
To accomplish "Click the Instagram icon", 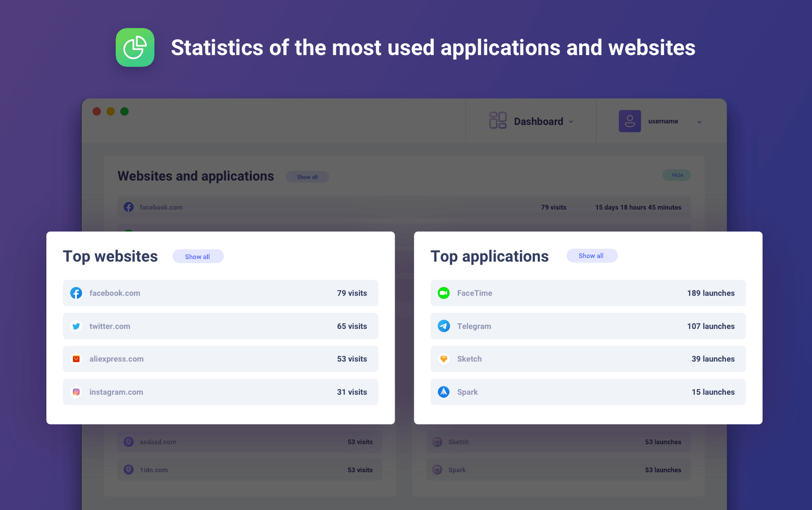I will click(x=76, y=392).
